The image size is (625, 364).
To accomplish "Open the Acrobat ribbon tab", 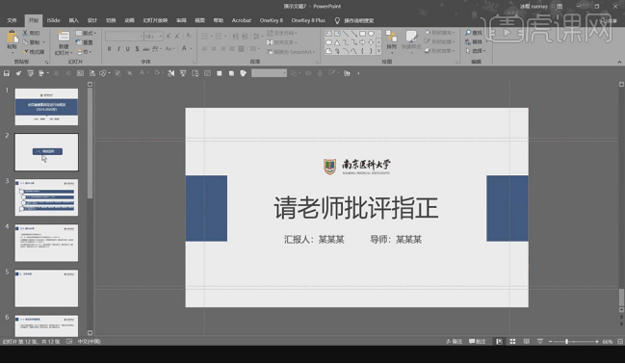I will 242,20.
